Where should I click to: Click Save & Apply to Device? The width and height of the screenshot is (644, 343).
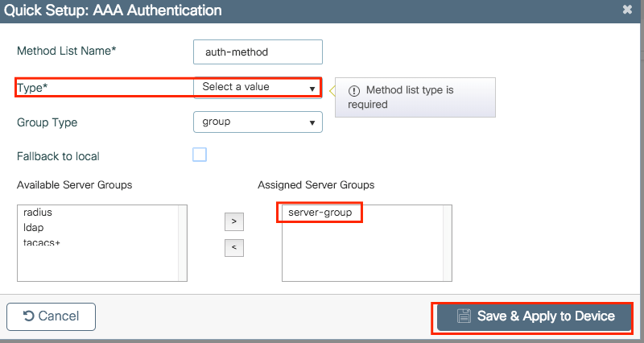coord(535,316)
